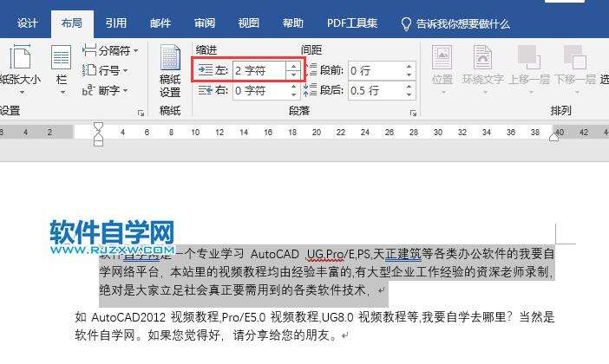
Task: Click the 段后 field showing 0.5 行
Action: (375, 90)
